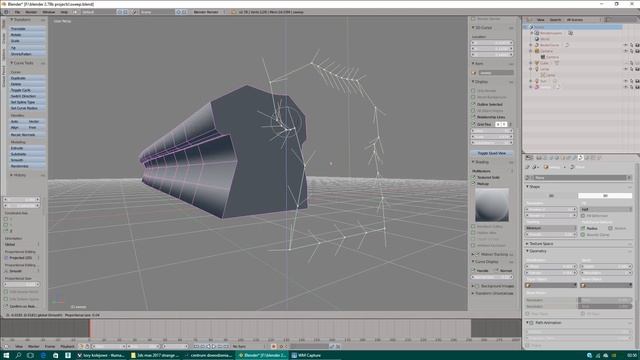Image resolution: width=640 pixels, height=360 pixels.
Task: Click the Lamp object icon in outliner
Action: [537, 69]
